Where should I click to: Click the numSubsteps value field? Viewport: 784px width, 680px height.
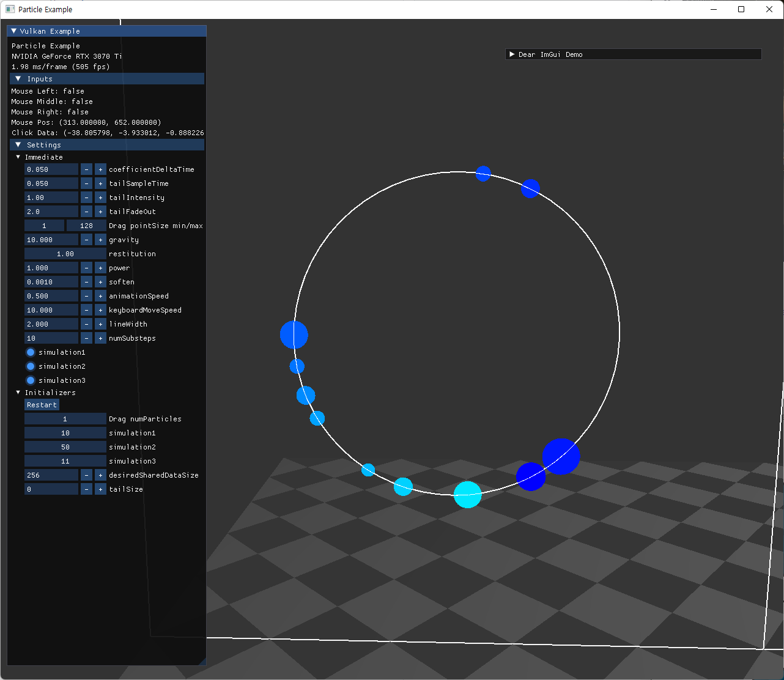point(51,338)
